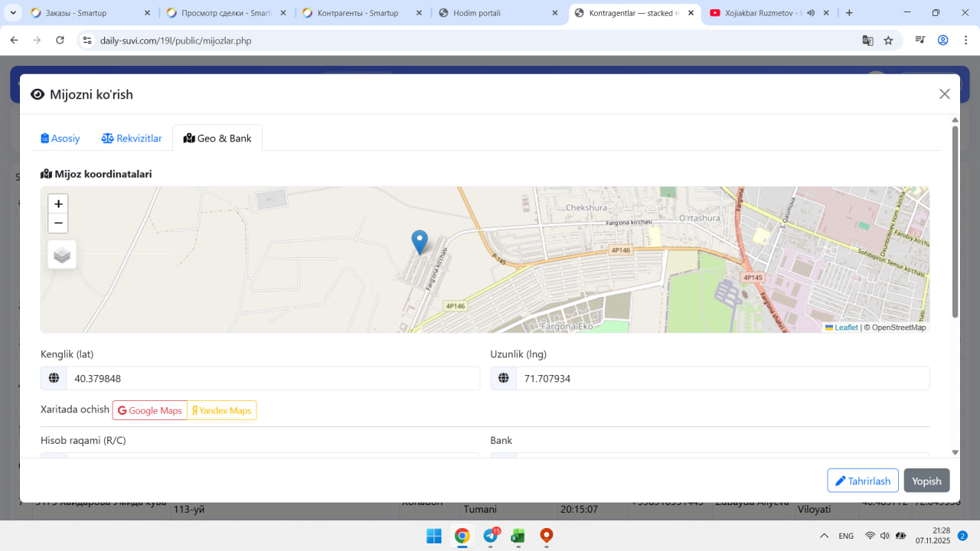The image size is (980, 551).
Task: Open the volume tray icon
Action: (884, 536)
